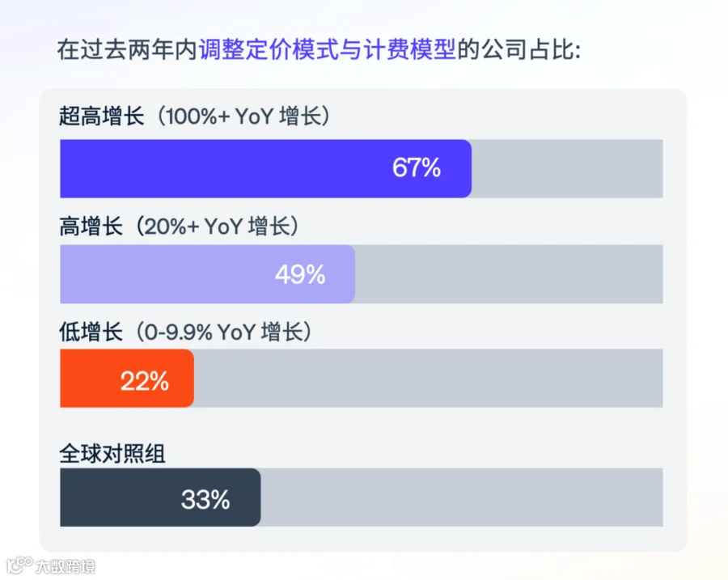Click the 的公司占比 title text
728x580 pixels.
[518, 49]
